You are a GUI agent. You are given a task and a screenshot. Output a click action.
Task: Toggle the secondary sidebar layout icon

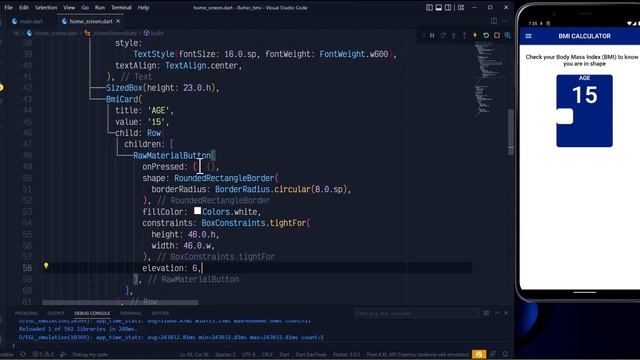tap(448, 7)
